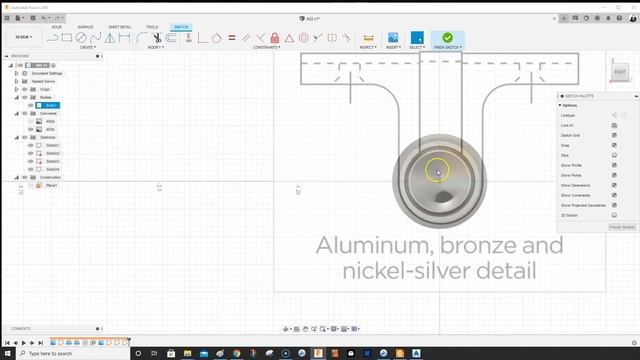640x360 pixels.
Task: Click the Look At icon in Sketch Palette
Action: point(614,125)
